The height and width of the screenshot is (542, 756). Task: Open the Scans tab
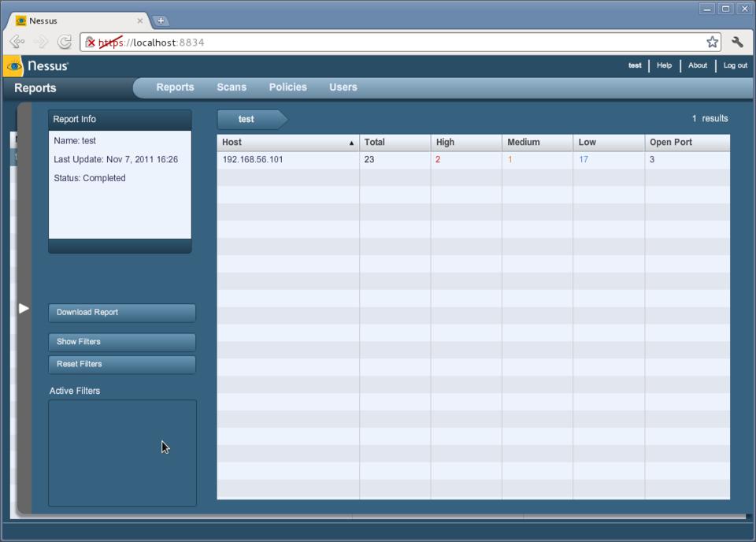232,87
